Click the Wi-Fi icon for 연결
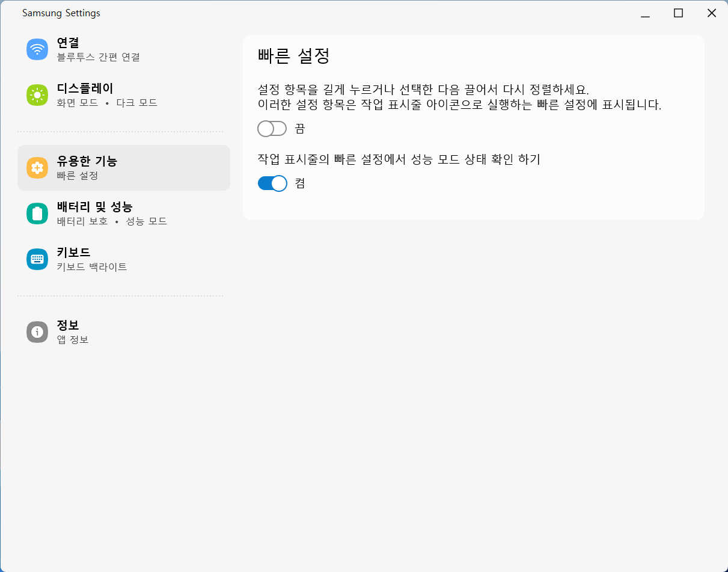The width and height of the screenshot is (728, 572). click(37, 49)
